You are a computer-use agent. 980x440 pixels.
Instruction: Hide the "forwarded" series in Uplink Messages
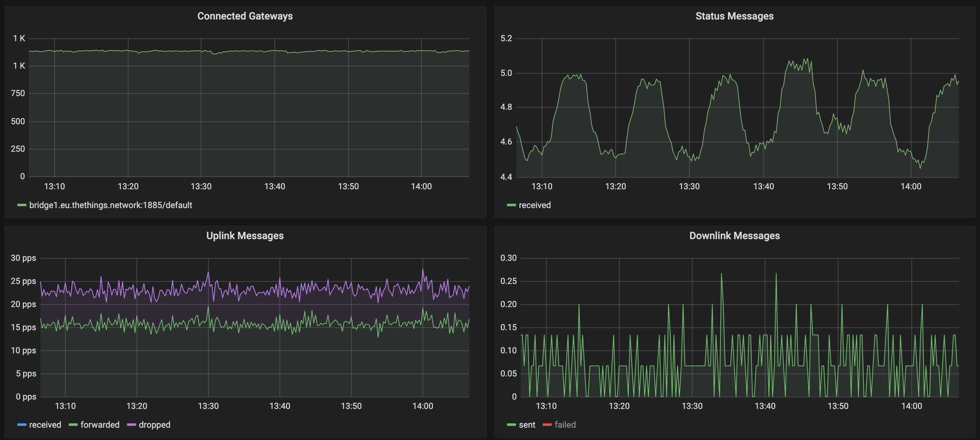pos(100,424)
